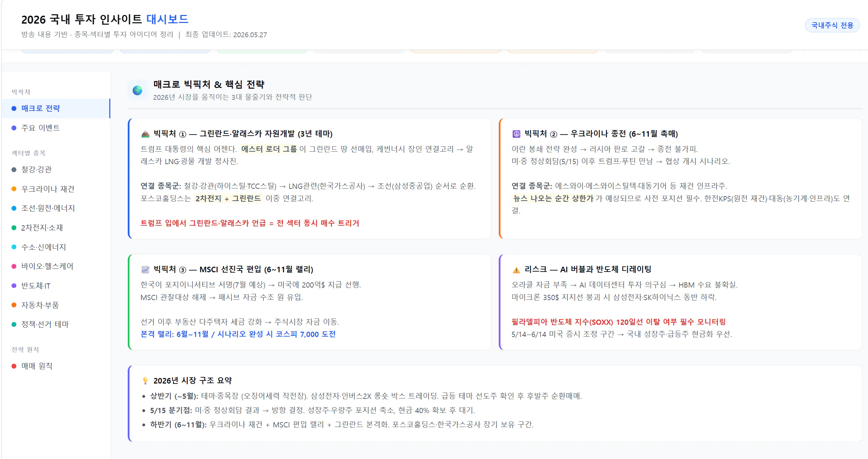Open 매매 원칙 in the sidebar

click(56, 366)
